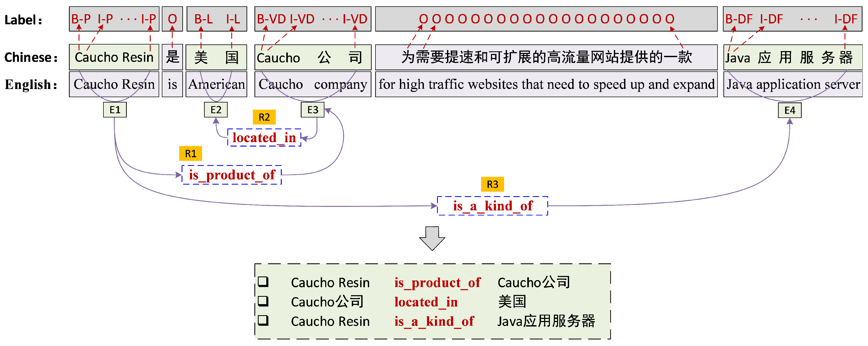Viewport: 868px width, 346px height.
Task: Click the orange R3 relation tag
Action: (492, 184)
